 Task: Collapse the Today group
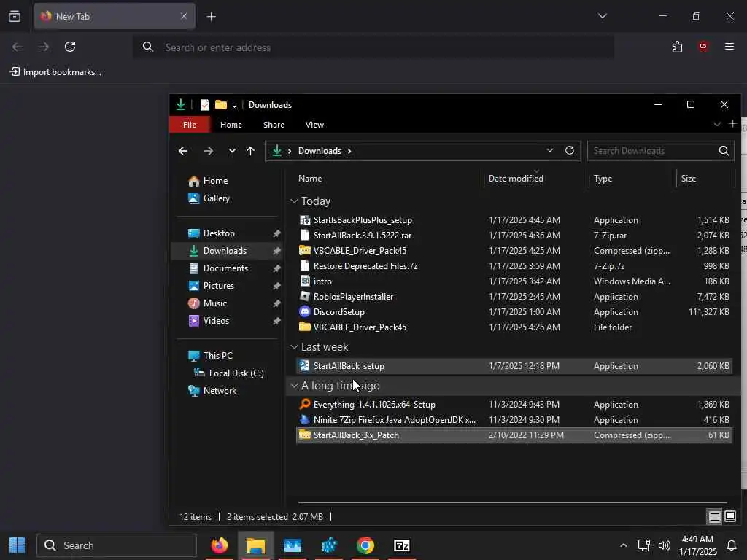click(294, 201)
